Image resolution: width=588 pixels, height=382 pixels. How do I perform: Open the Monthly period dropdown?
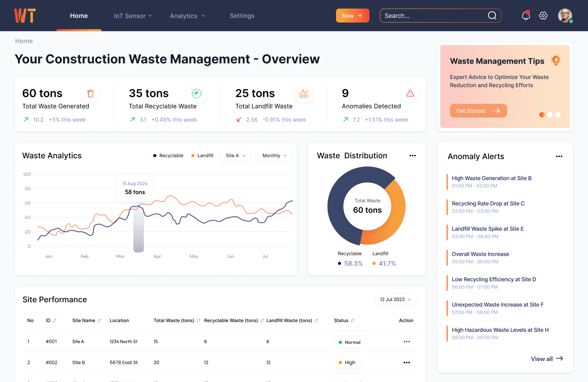pos(274,156)
